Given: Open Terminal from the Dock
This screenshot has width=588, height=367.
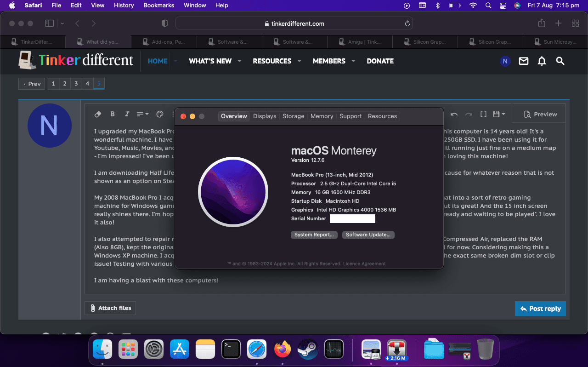Looking at the screenshot, I should point(231,349).
